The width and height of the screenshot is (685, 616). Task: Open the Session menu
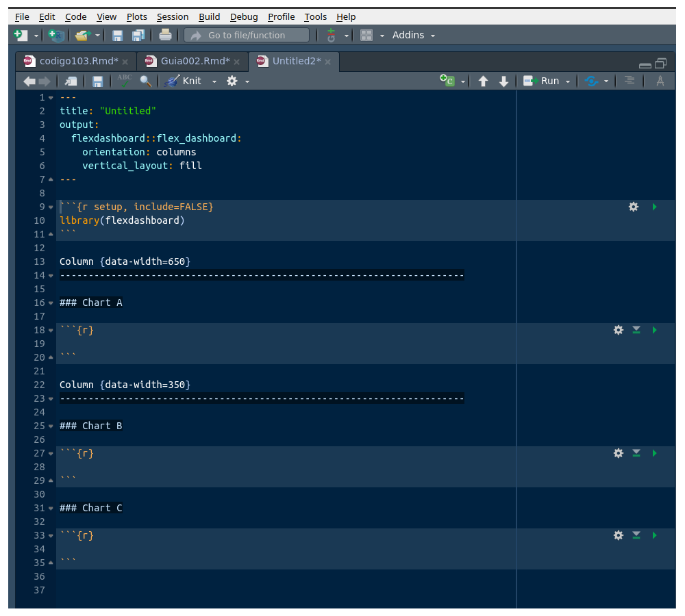click(x=172, y=16)
